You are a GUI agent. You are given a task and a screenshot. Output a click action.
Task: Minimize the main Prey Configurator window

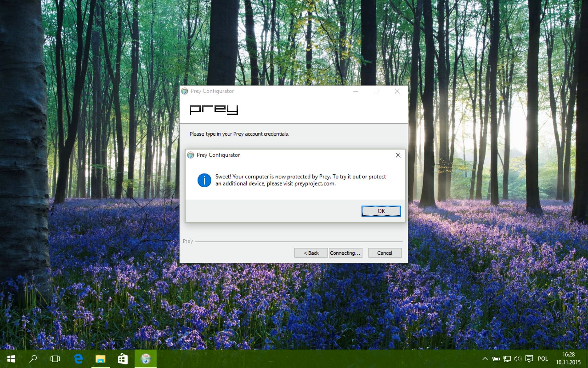tap(356, 91)
